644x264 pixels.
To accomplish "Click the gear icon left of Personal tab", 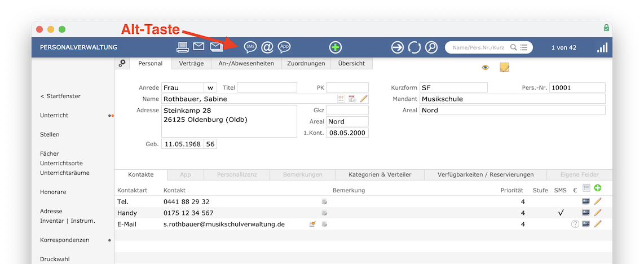I will coord(122,63).
